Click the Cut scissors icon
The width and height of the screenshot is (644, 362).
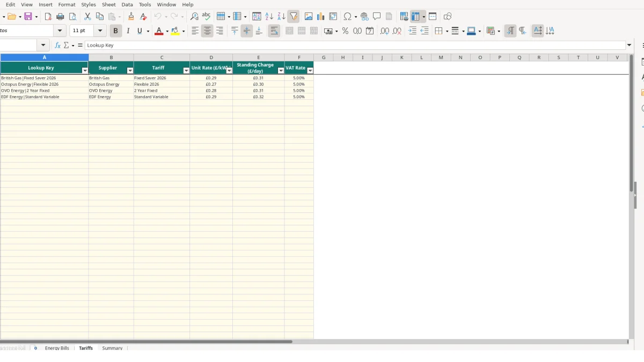tap(87, 17)
